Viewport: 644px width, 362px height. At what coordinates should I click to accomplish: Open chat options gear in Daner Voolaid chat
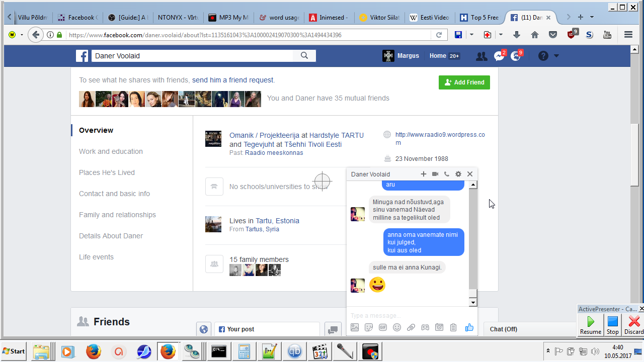(458, 174)
